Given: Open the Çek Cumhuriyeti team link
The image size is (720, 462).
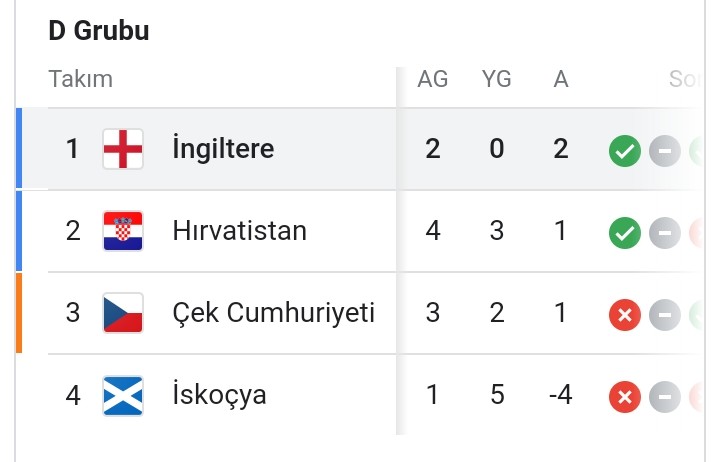Looking at the screenshot, I should (x=274, y=314).
